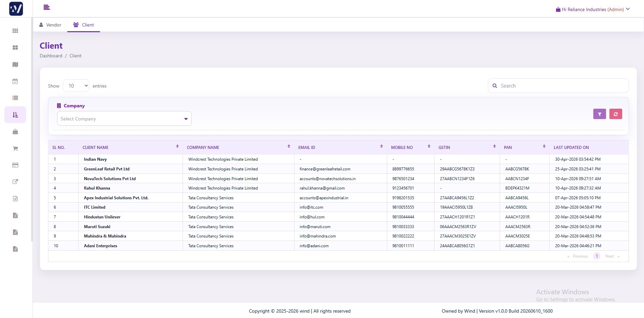This screenshot has width=644, height=318.
Task: Open the briefcase icon in the sidebar
Action: [x=15, y=131]
